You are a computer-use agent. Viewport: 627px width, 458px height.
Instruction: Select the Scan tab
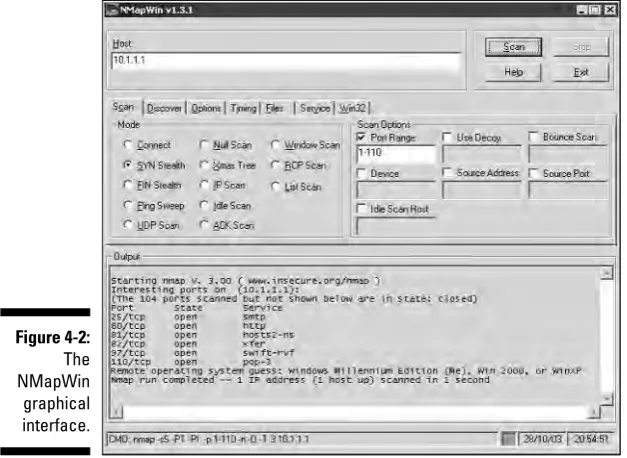click(123, 107)
